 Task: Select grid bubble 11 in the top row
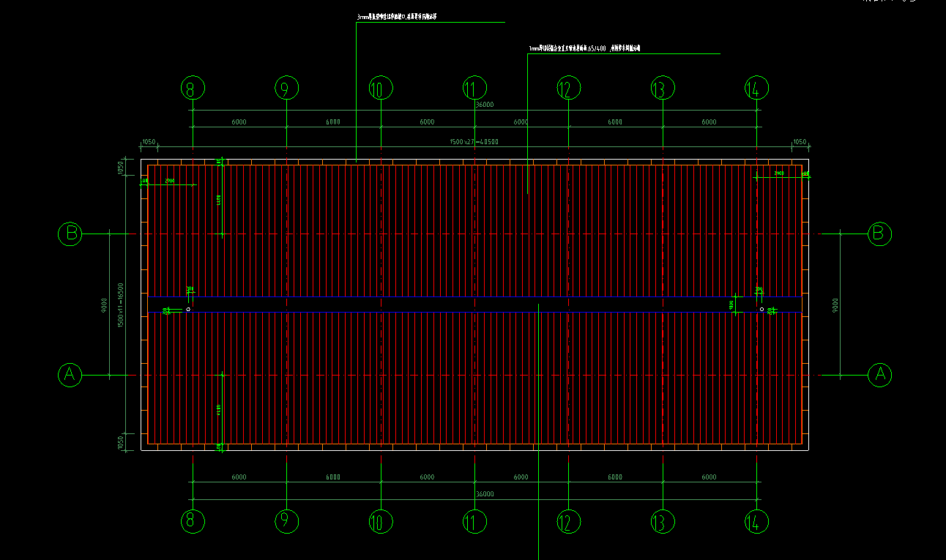tap(475, 89)
